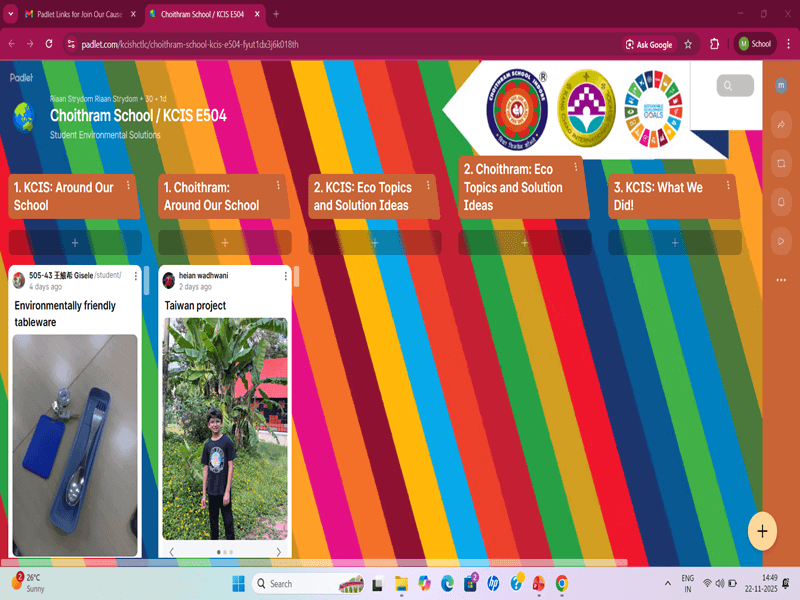The height and width of the screenshot is (600, 800).
Task: Bookmark this page with the star icon
Action: 688,44
